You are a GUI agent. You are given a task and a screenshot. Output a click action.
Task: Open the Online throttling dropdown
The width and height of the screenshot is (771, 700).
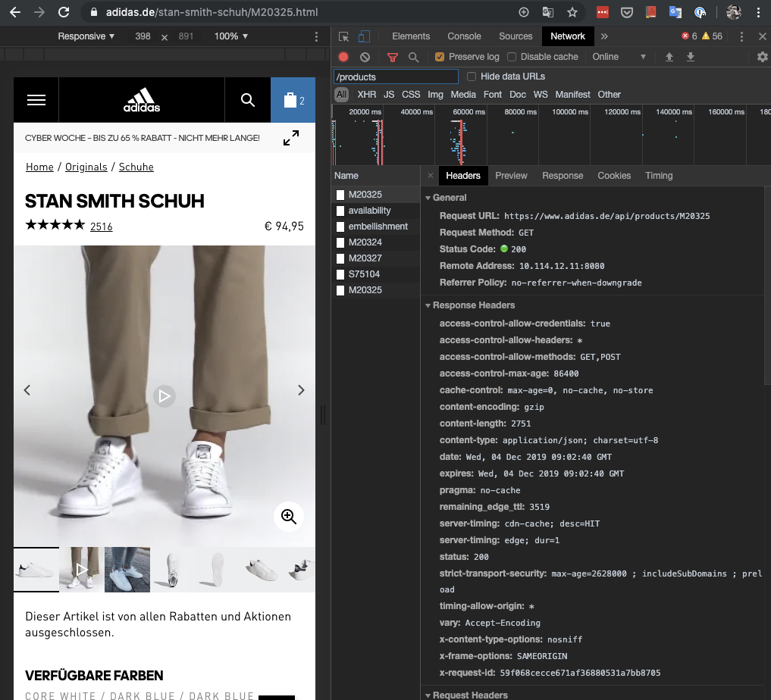(619, 57)
